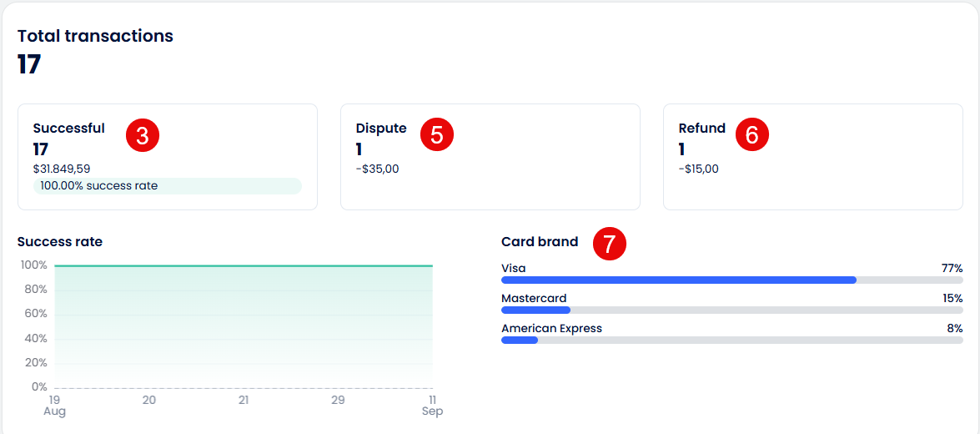Viewport: 980px width, 434px height.
Task: Select the red number 6 marker
Action: [751, 135]
